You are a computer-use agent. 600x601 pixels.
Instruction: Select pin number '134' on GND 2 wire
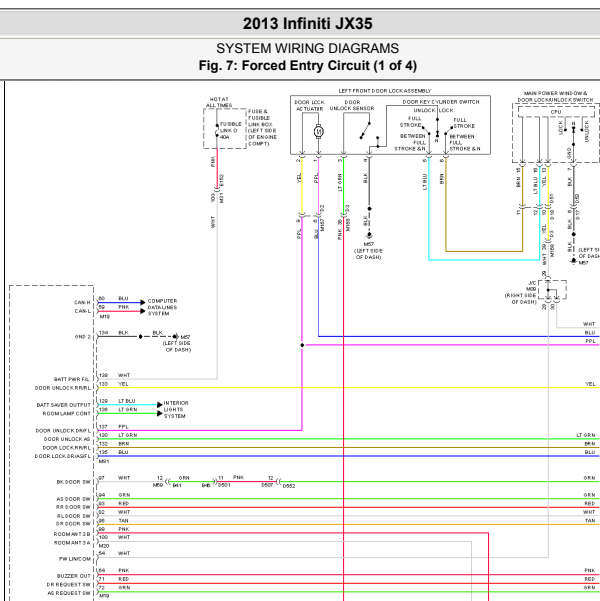pyautogui.click(x=104, y=333)
